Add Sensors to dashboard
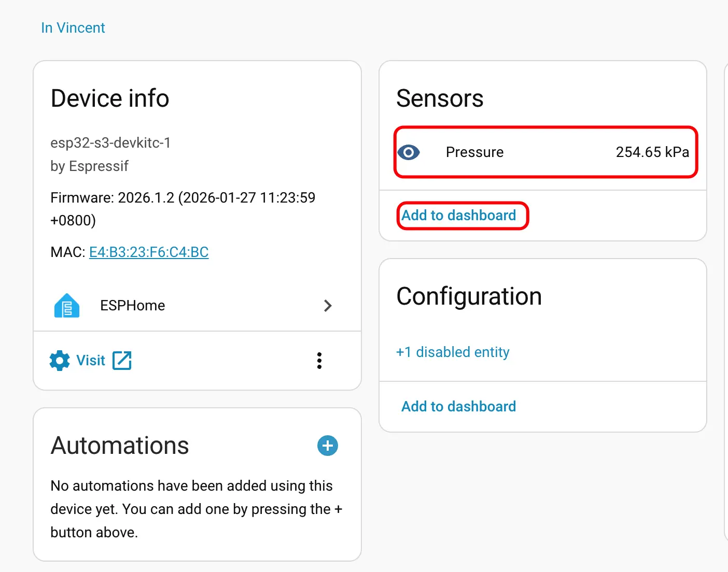Image resolution: width=728 pixels, height=572 pixels. click(x=459, y=216)
